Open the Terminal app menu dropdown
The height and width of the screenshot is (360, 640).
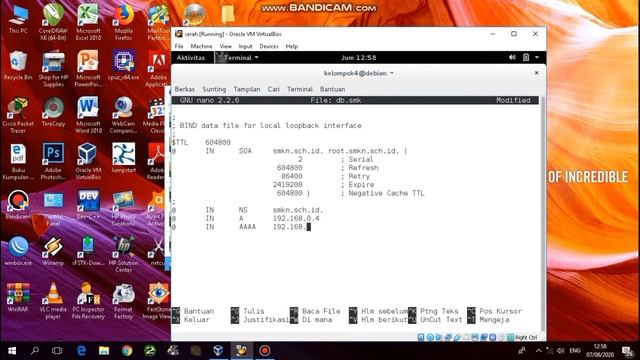(x=239, y=58)
